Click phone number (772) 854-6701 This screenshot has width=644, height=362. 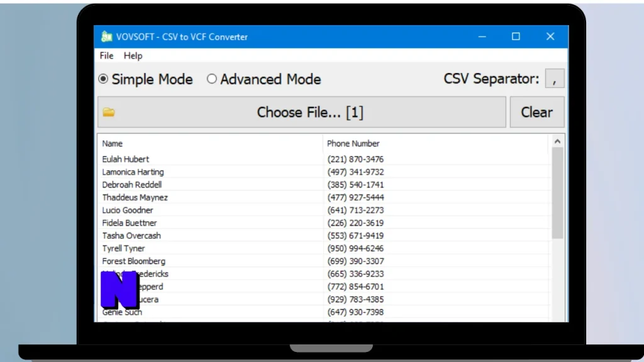(x=355, y=286)
